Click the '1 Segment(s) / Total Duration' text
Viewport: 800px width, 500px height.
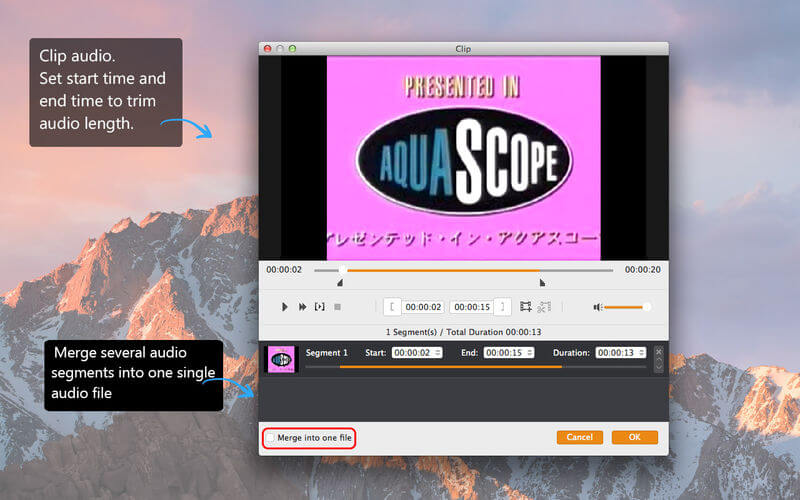[x=463, y=332]
